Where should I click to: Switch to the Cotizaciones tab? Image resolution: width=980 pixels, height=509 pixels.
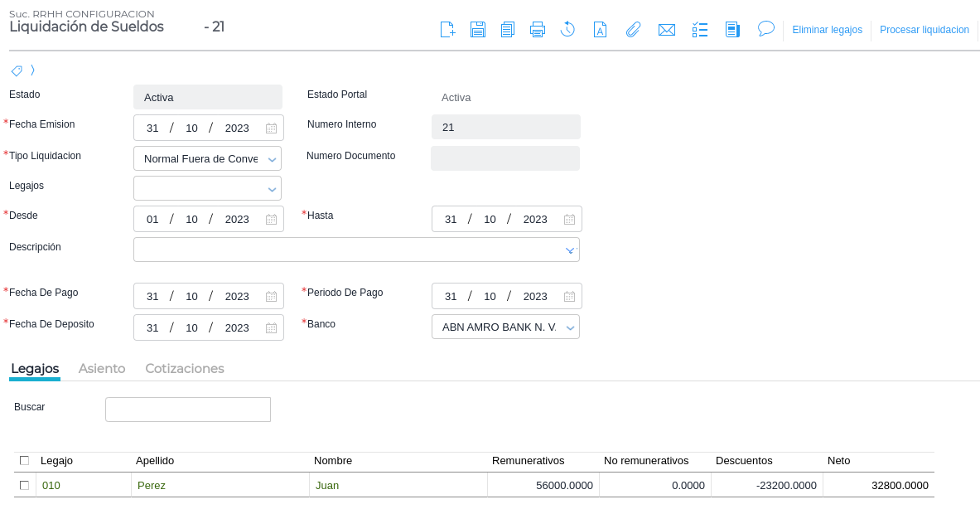tap(185, 368)
